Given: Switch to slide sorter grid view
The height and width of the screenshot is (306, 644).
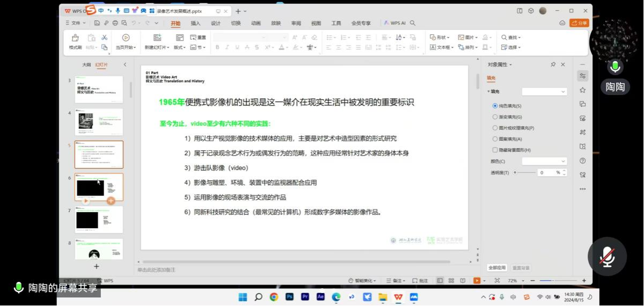Looking at the screenshot, I should pyautogui.click(x=450, y=281).
